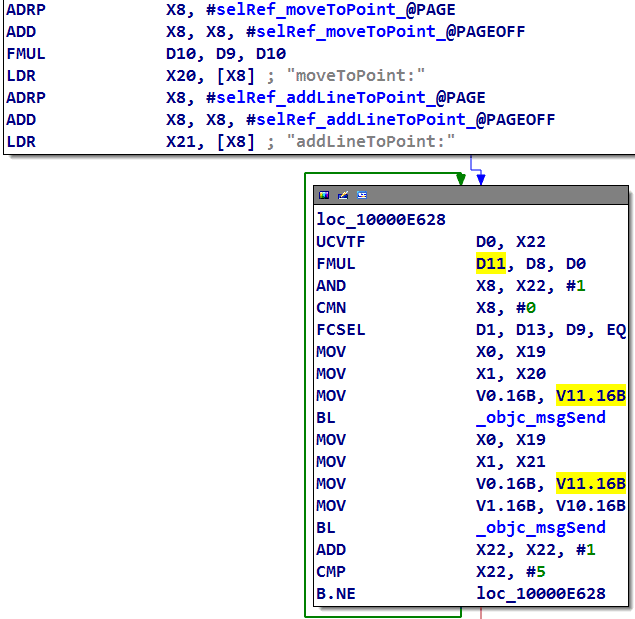Click the green loop-back edge arrowhead

[460, 180]
